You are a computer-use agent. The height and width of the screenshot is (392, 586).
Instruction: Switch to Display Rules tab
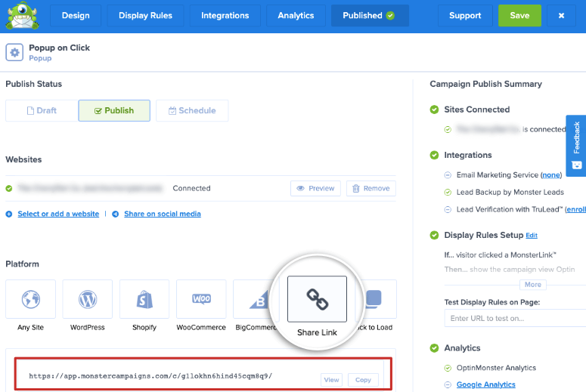tap(145, 16)
